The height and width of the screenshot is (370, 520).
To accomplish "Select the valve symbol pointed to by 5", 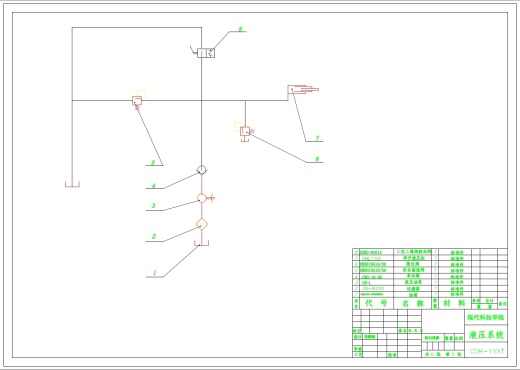I will tap(137, 100).
